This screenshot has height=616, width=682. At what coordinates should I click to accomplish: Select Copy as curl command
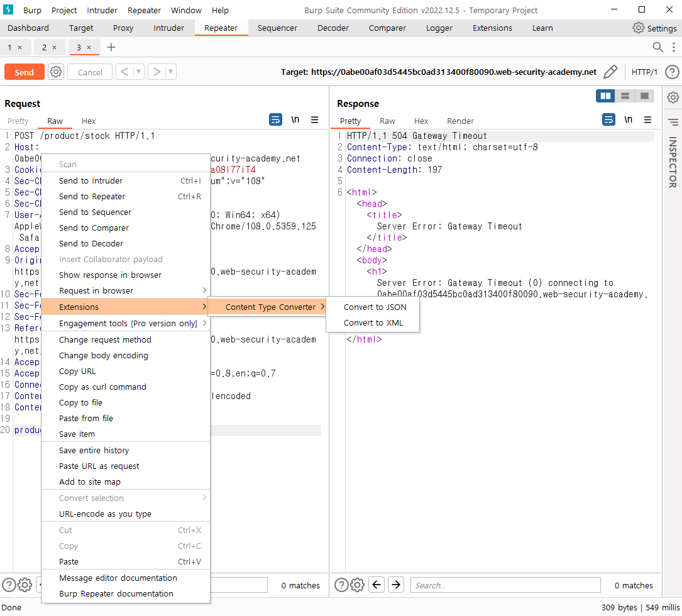pyautogui.click(x=126, y=387)
